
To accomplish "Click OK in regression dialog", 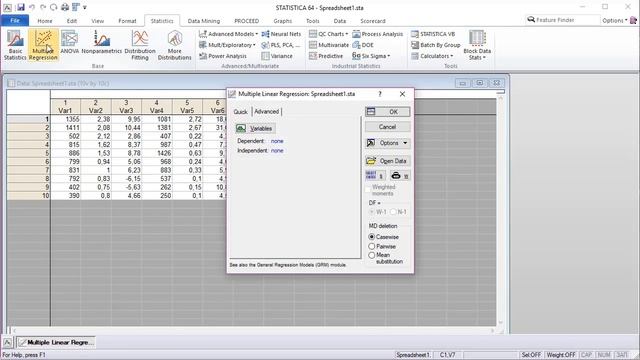I will (x=387, y=112).
